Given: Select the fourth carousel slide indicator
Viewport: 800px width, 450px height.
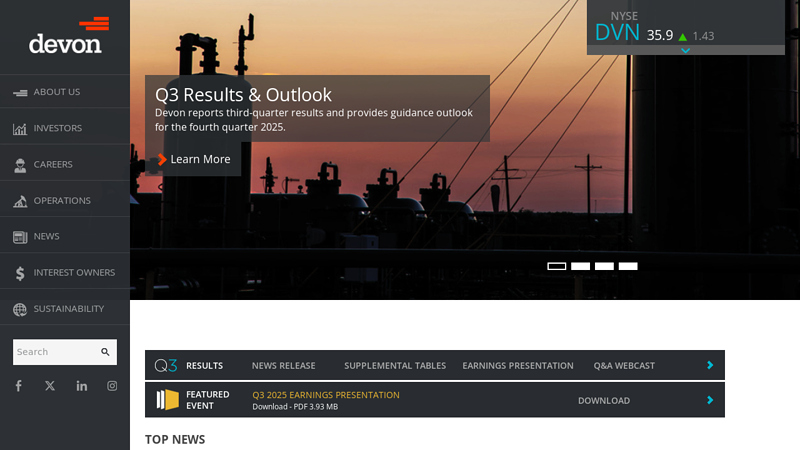Looking at the screenshot, I should coord(628,266).
